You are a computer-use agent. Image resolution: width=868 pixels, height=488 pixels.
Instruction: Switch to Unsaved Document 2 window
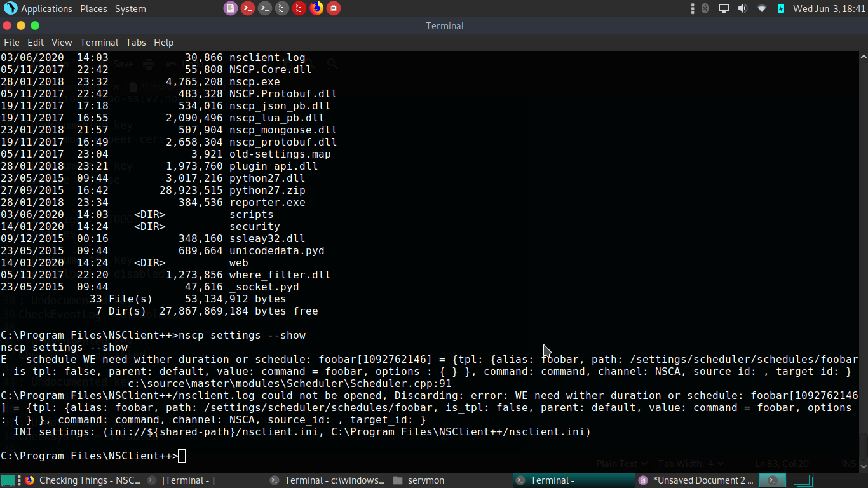[x=696, y=480]
